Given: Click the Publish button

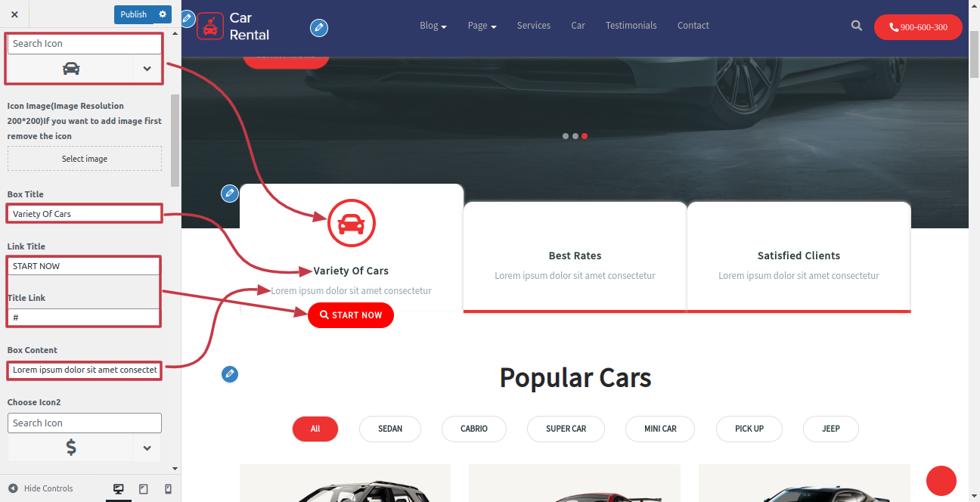Looking at the screenshot, I should coord(134,14).
